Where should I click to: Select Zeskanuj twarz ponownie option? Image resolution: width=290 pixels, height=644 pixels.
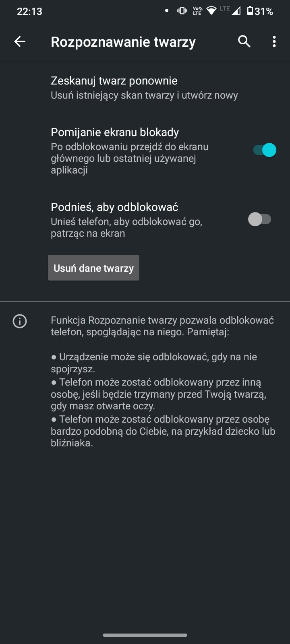pyautogui.click(x=114, y=81)
